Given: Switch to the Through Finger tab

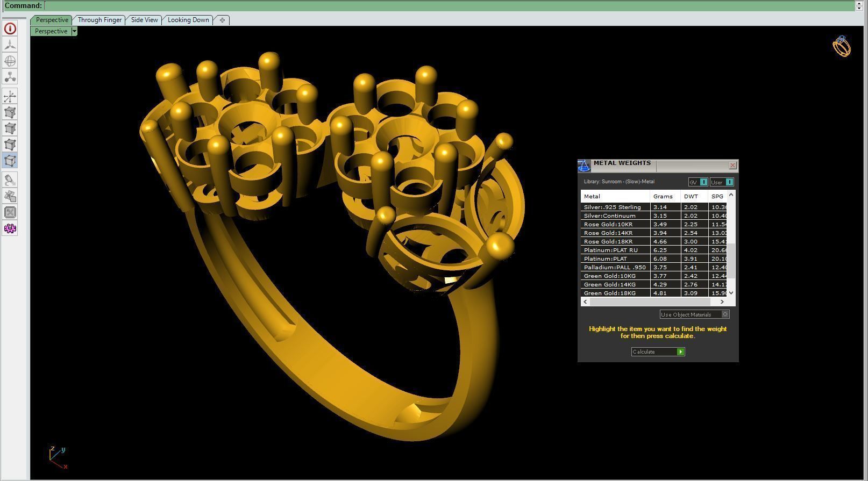Looking at the screenshot, I should [x=99, y=20].
